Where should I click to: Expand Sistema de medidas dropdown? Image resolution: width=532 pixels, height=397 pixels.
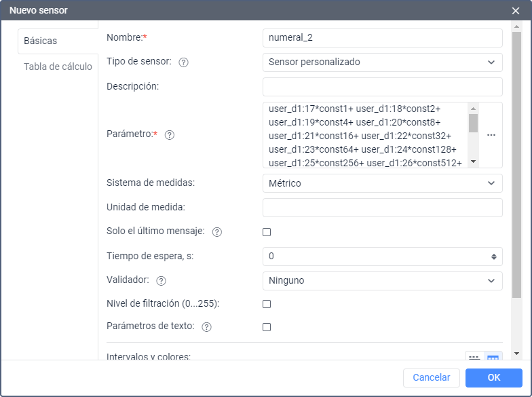[382, 183]
